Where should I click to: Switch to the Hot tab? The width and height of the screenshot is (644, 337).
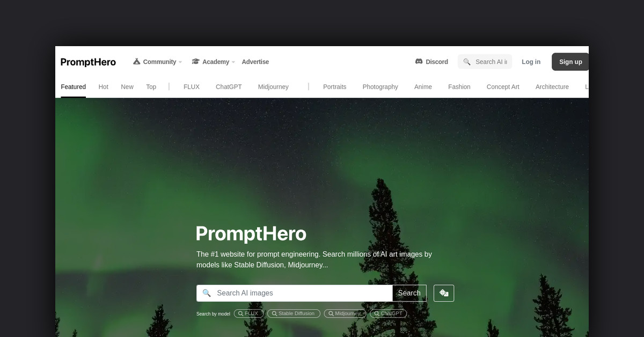pos(104,86)
